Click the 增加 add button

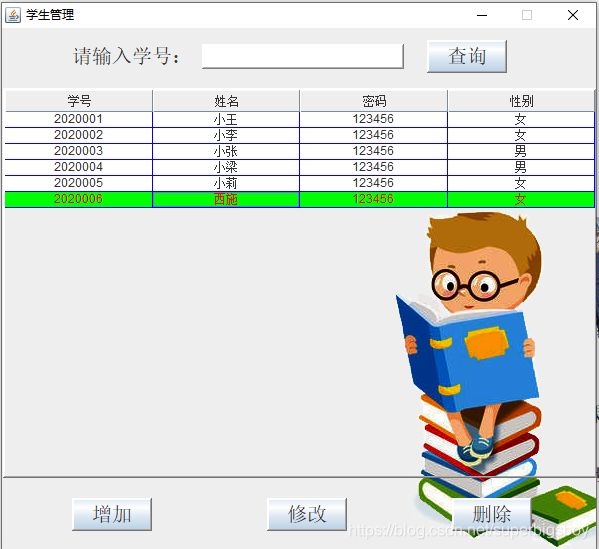(x=112, y=514)
